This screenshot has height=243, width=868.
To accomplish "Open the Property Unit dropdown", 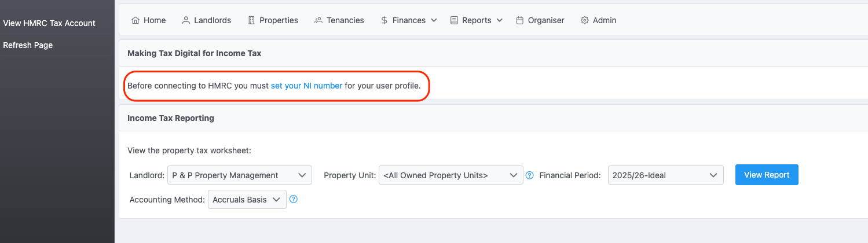I will 451,175.
